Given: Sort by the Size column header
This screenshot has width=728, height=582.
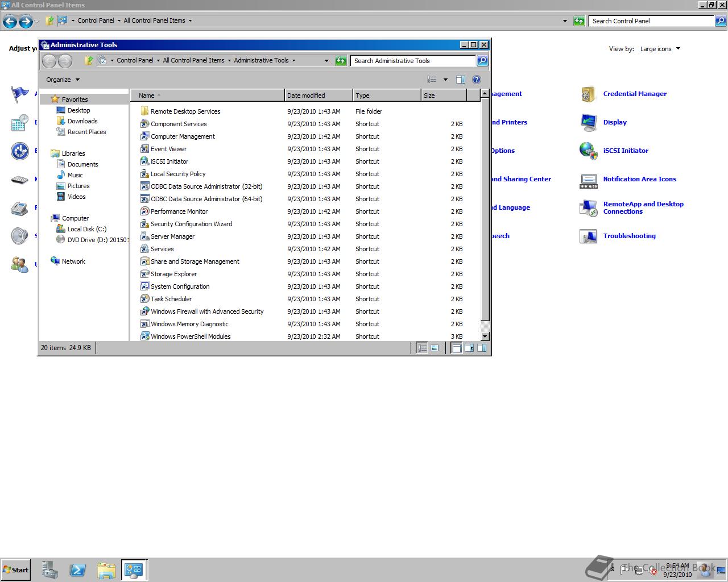Looking at the screenshot, I should (444, 95).
